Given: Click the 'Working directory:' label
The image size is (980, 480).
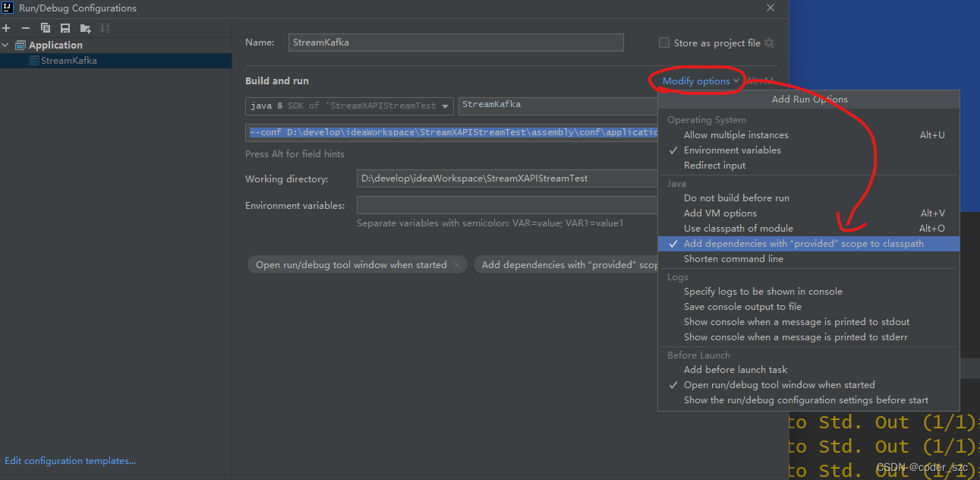Looking at the screenshot, I should pyautogui.click(x=287, y=179).
